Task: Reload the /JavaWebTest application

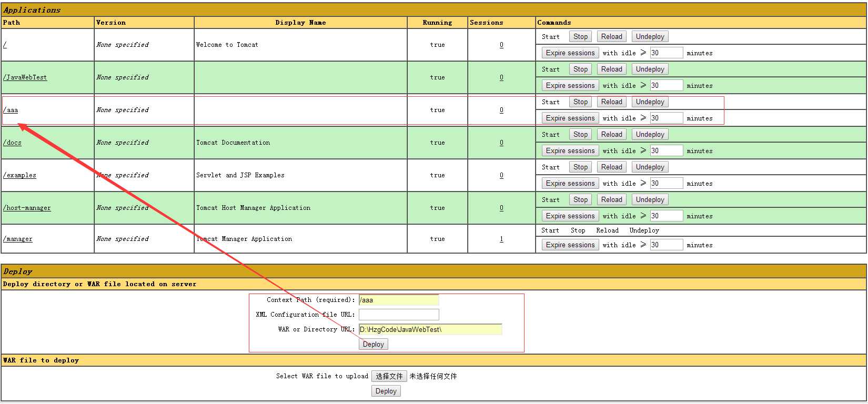Action: point(611,69)
